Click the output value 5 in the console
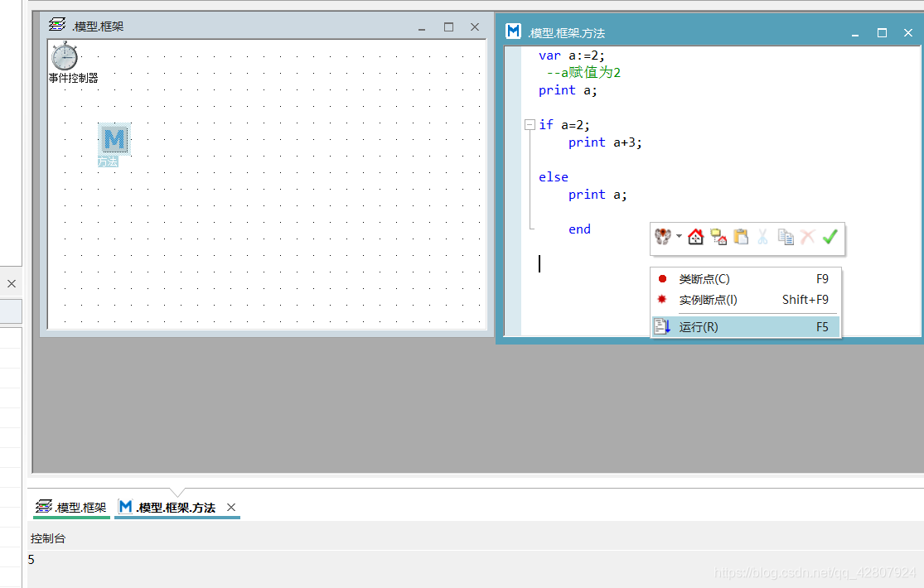This screenshot has width=924, height=588. click(x=31, y=560)
